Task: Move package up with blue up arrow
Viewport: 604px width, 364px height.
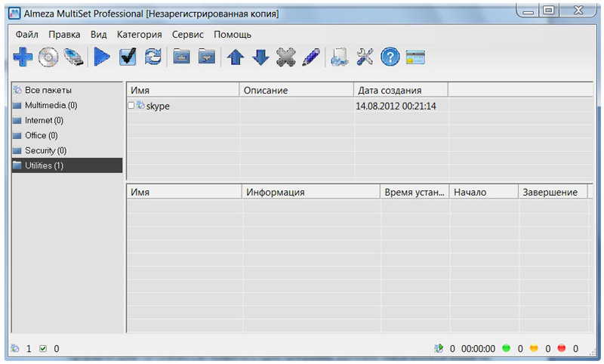Action: tap(236, 57)
